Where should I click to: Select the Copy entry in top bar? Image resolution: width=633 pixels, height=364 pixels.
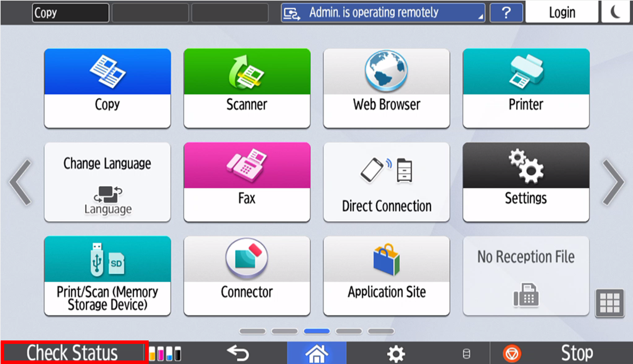[x=71, y=13]
